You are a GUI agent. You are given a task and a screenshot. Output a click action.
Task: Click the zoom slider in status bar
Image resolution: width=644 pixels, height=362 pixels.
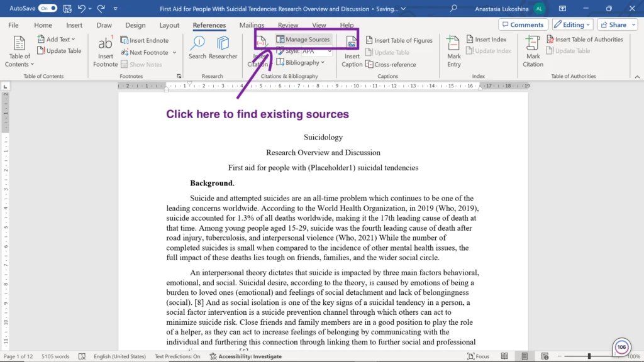tap(589, 356)
